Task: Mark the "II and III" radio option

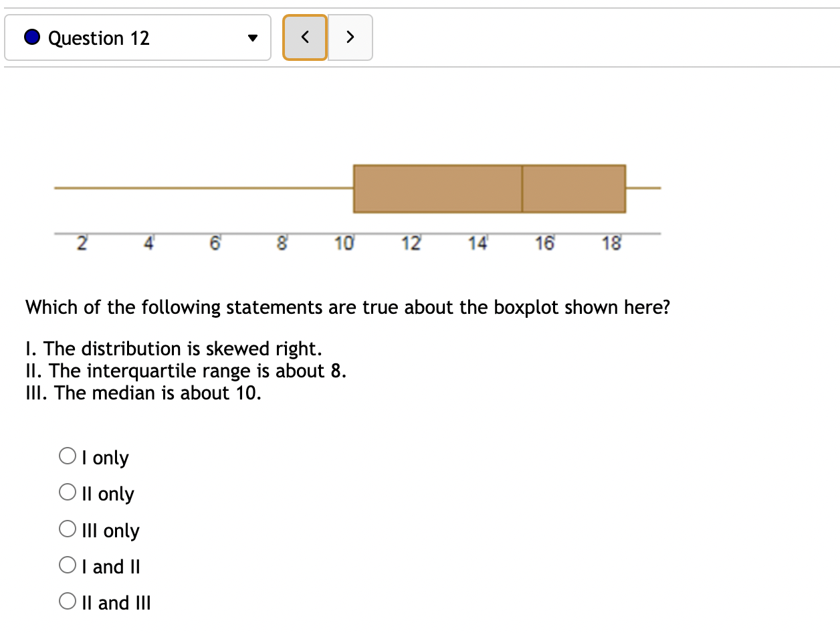Action: [67, 602]
